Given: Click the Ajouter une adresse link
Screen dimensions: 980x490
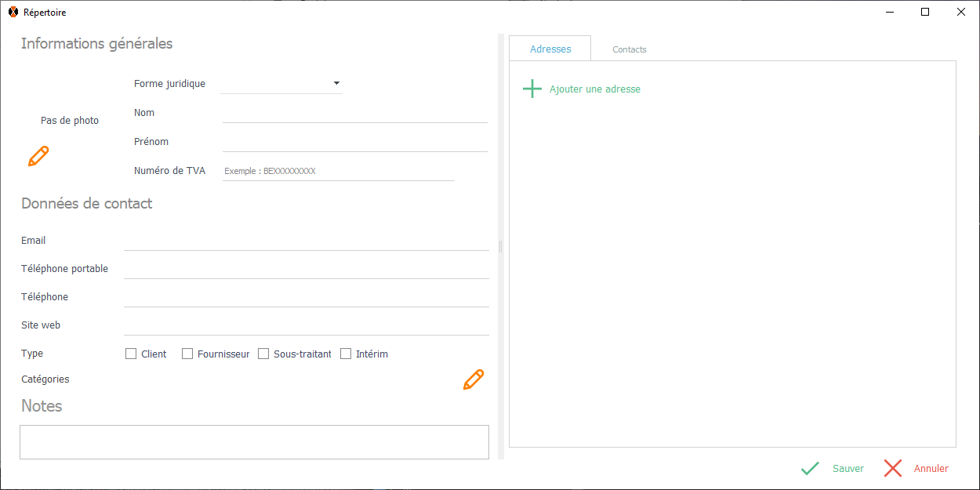Looking at the screenshot, I should coord(594,89).
